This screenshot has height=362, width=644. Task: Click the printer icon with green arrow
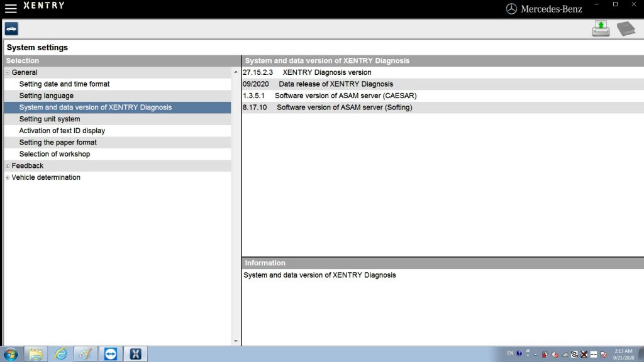coord(601,28)
